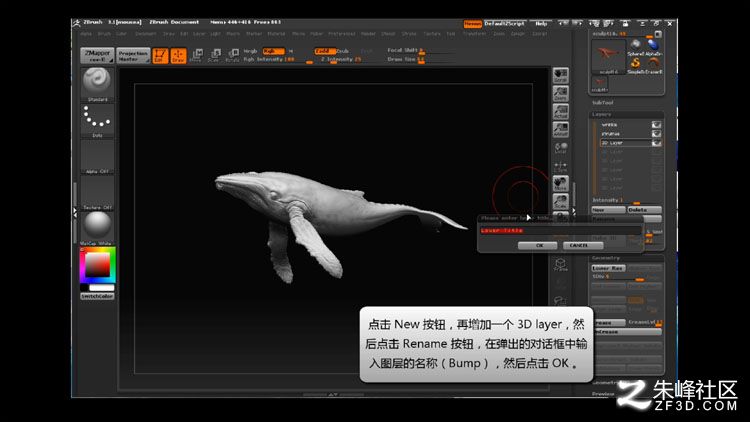Click the Frame icon in right shelf
The width and height of the screenshot is (750, 422).
click(561, 265)
